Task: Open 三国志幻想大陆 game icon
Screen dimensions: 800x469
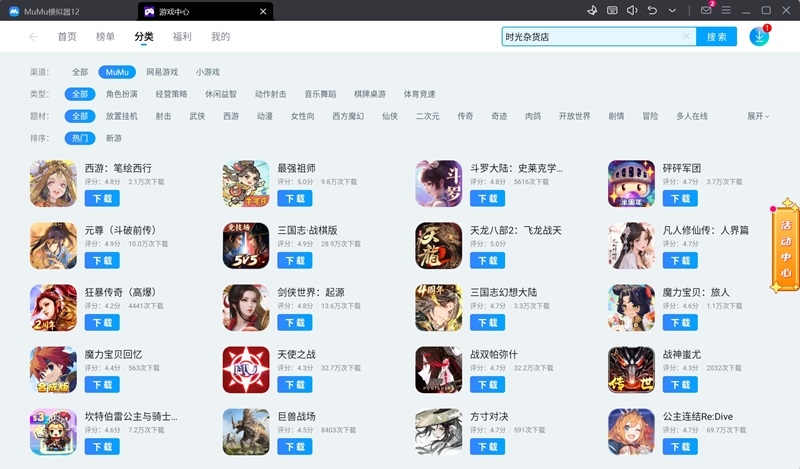Action: [x=438, y=308]
